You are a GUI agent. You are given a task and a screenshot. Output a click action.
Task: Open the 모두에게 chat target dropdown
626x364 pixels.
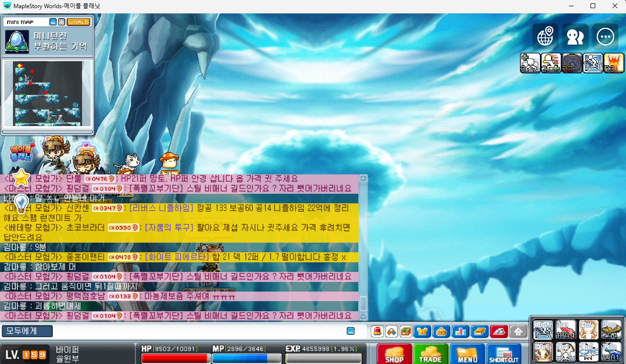coord(27,331)
